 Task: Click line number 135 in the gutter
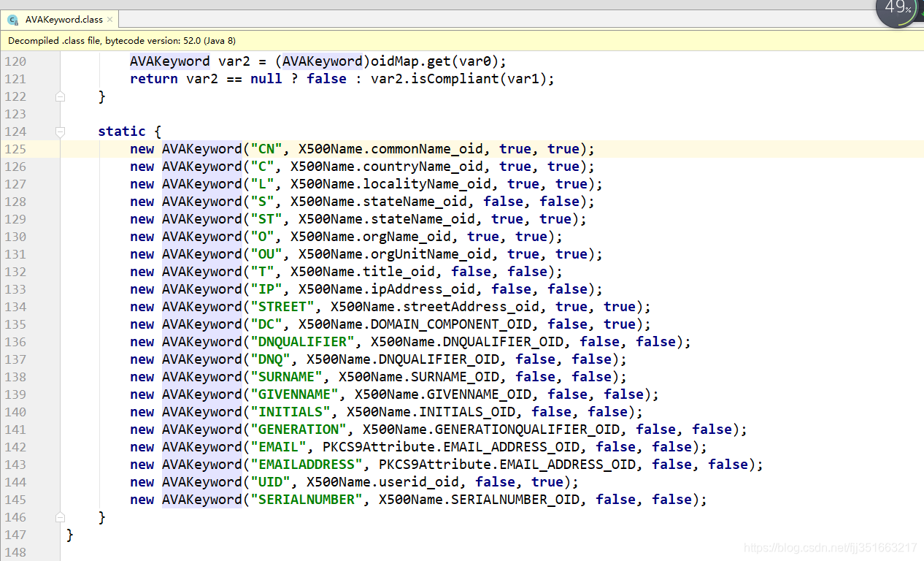tap(15, 324)
